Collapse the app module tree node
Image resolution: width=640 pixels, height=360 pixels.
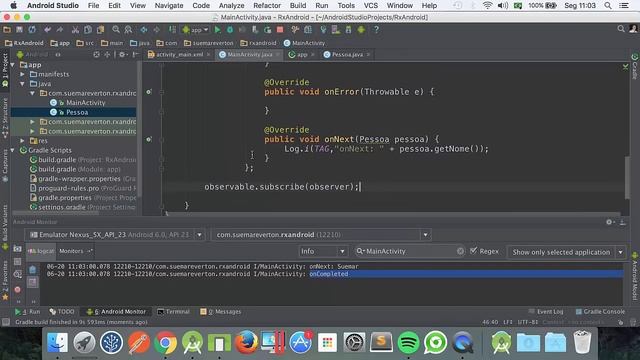point(13,64)
